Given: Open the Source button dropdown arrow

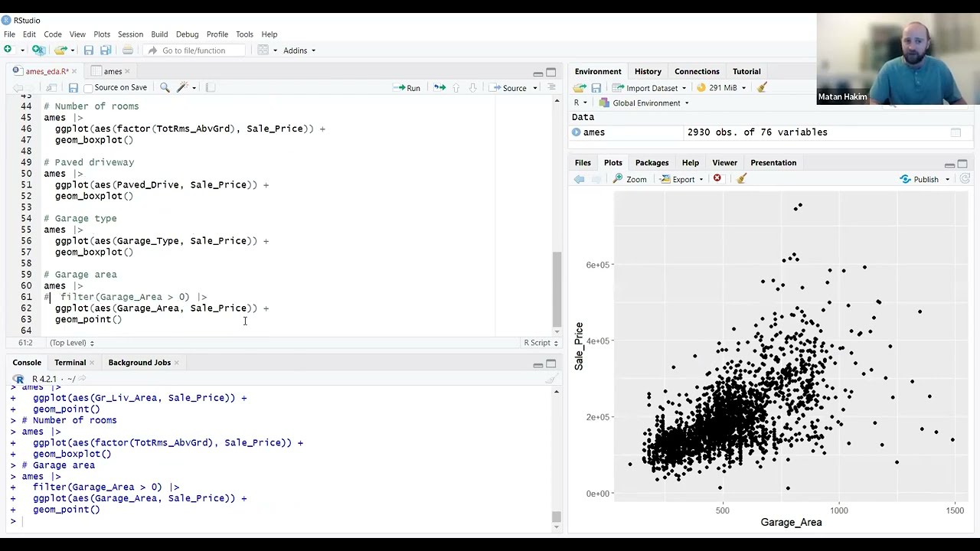Looking at the screenshot, I should 535,88.
